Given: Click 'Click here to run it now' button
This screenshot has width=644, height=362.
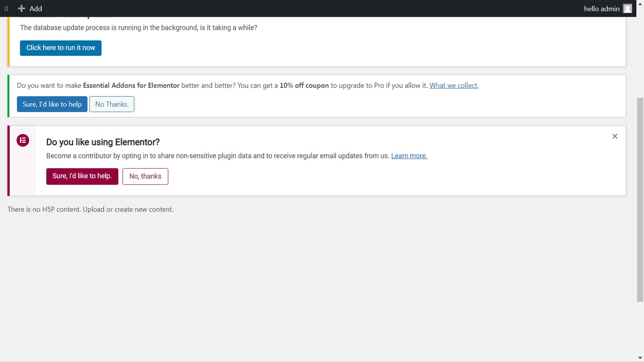Looking at the screenshot, I should click(61, 48).
